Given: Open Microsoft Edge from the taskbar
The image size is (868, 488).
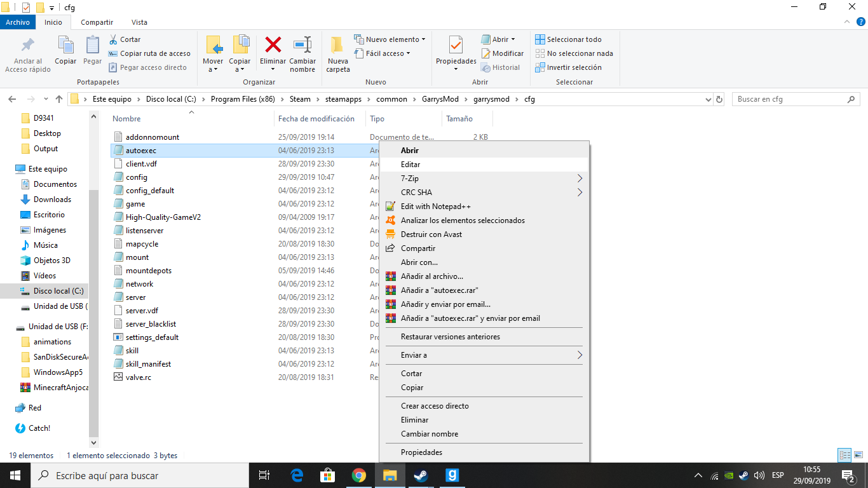Looking at the screenshot, I should tap(297, 475).
